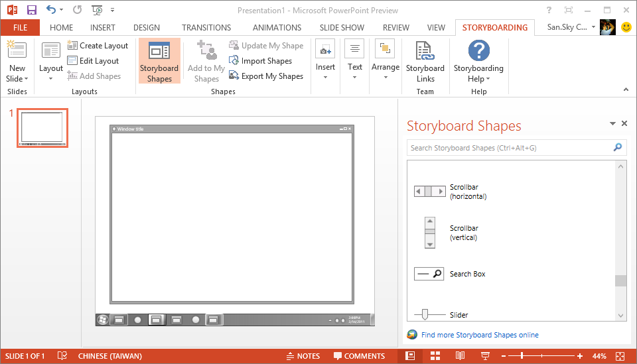Switch to the HOME tab

61,28
